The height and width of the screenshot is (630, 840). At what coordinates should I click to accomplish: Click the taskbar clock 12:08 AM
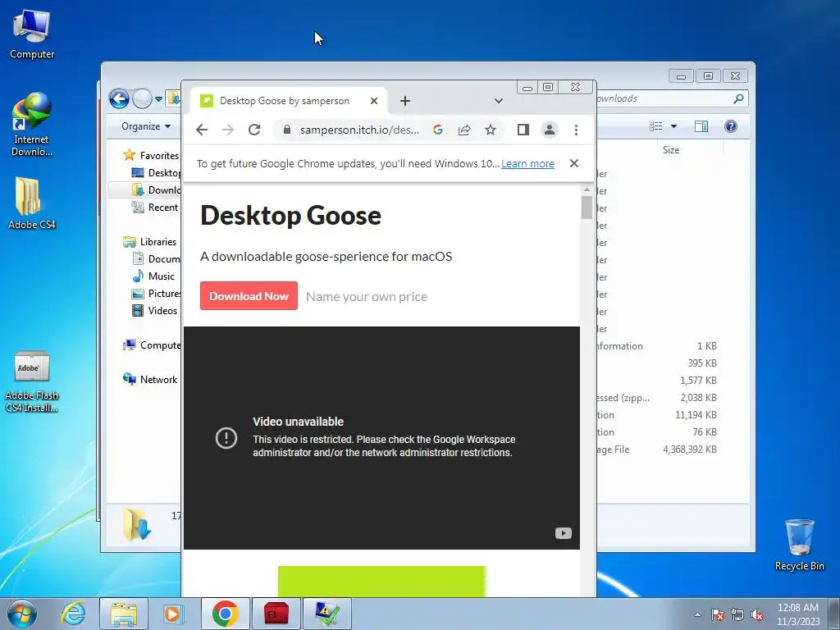point(798,614)
